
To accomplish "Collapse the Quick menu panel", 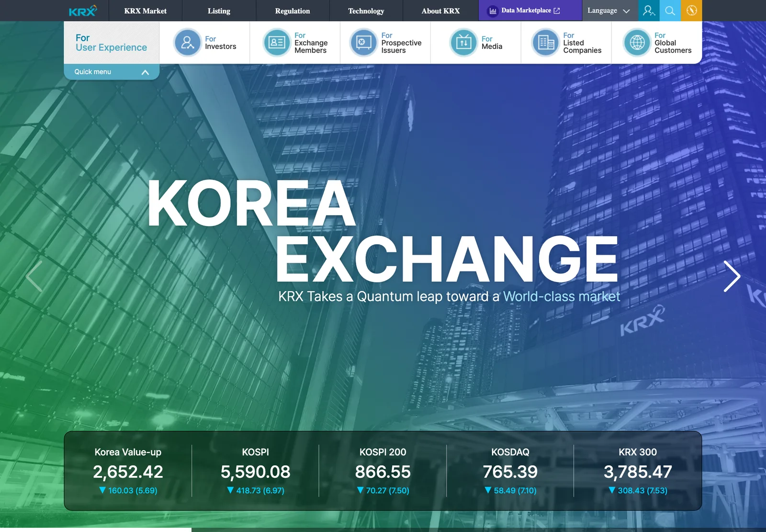I will coord(112,72).
